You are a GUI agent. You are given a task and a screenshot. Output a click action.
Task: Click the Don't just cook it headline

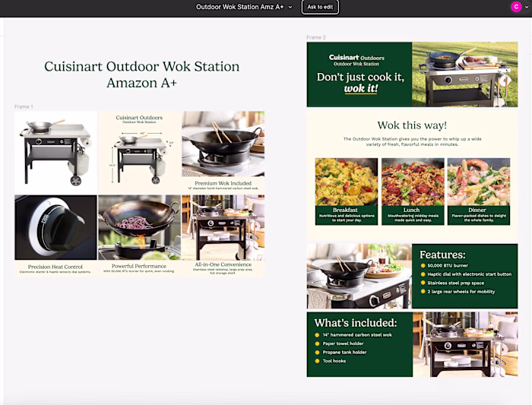(360, 77)
